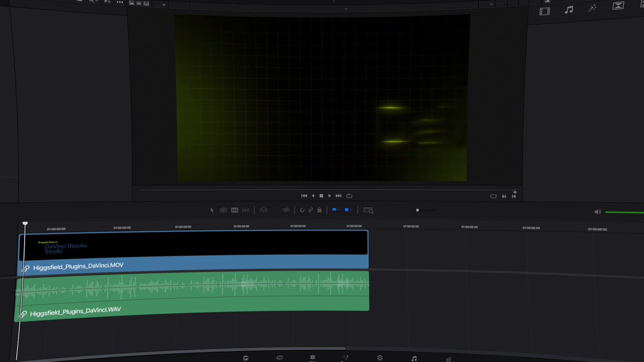The image size is (644, 362).
Task: Go to next clip in viewer
Action: [x=504, y=196]
